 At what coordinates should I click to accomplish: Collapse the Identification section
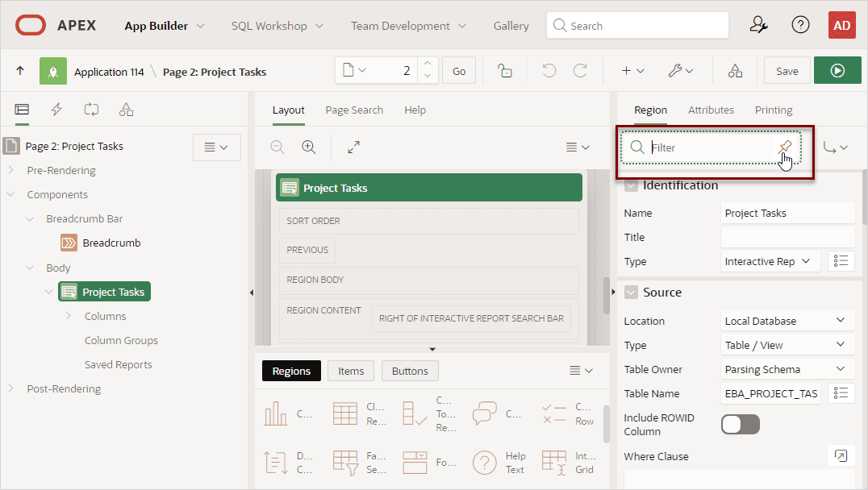631,185
